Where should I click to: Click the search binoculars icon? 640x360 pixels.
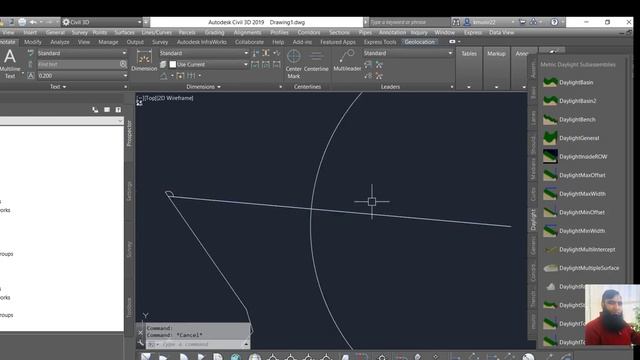coord(456,22)
